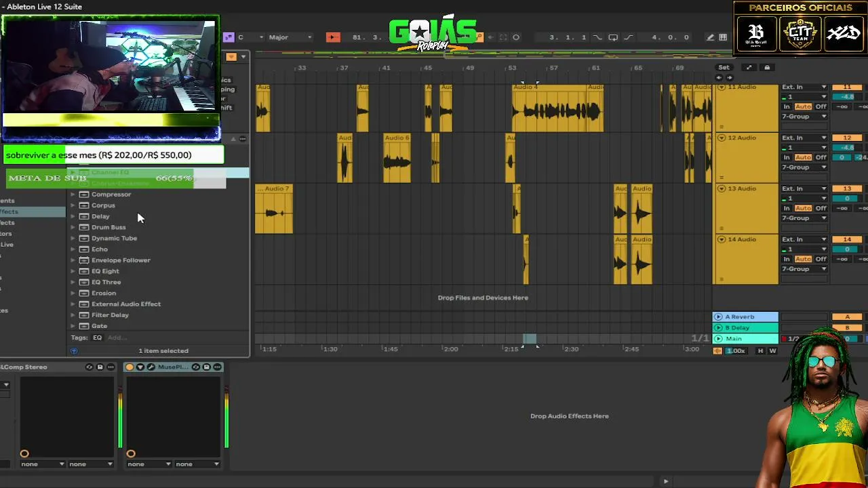This screenshot has height=488, width=868.
Task: Open Ext. In dropdown on 14 Audio
Action: click(x=804, y=240)
